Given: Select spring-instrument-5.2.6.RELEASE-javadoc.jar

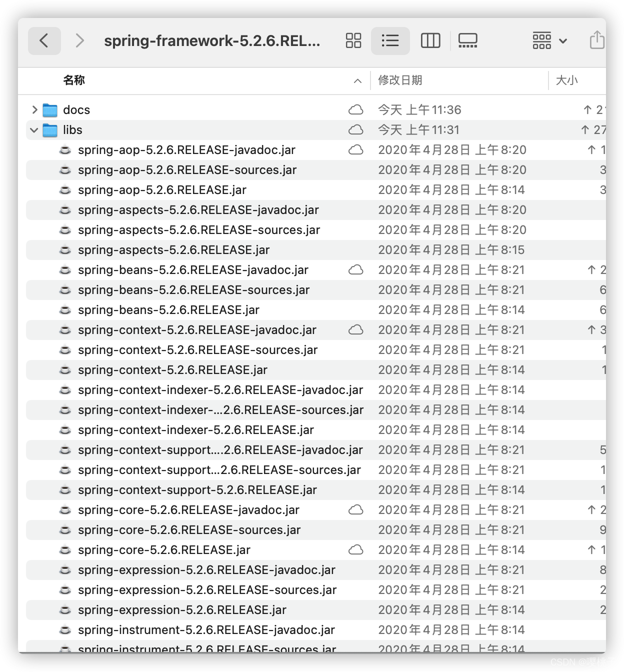Looking at the screenshot, I should (x=206, y=630).
